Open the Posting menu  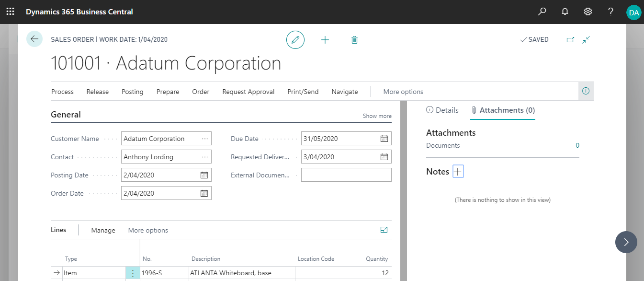coord(132,92)
